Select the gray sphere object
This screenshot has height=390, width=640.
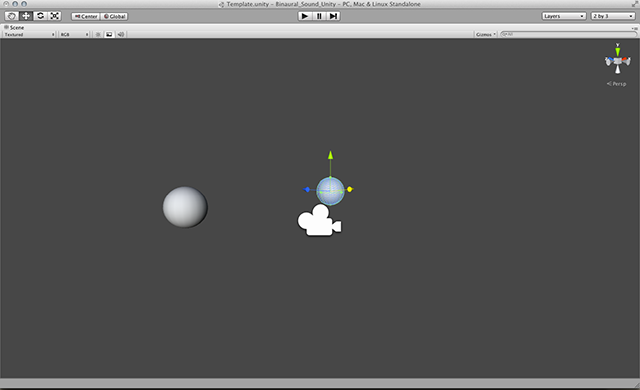point(185,207)
